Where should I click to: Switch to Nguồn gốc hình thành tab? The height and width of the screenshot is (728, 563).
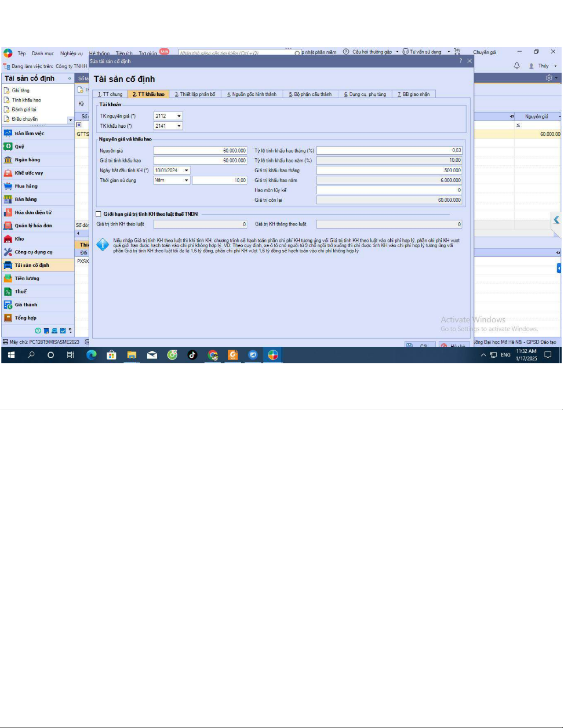click(252, 94)
